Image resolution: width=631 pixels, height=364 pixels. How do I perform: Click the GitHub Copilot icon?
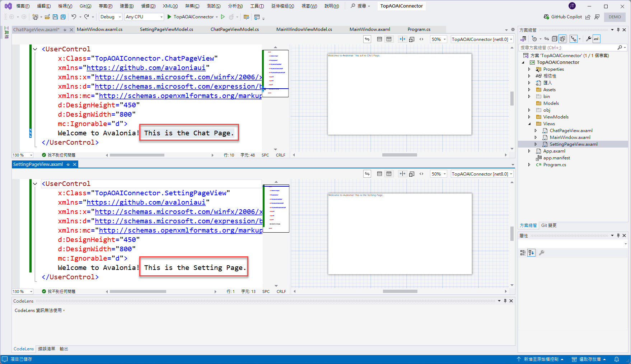(x=546, y=17)
